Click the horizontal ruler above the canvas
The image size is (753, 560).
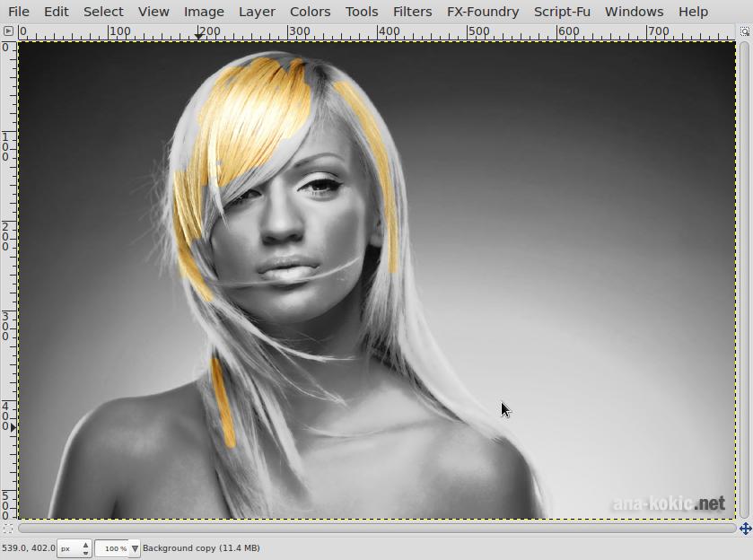coord(359,30)
